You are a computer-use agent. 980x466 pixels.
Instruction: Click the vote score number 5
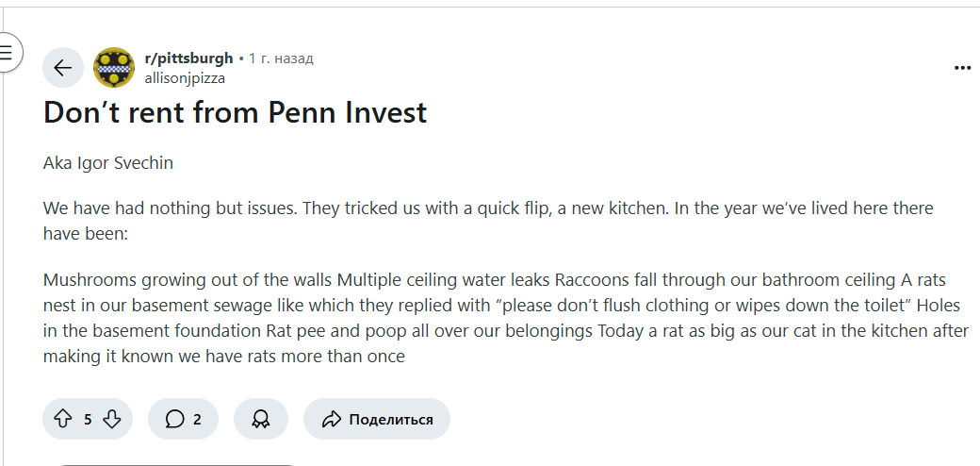[x=88, y=420]
